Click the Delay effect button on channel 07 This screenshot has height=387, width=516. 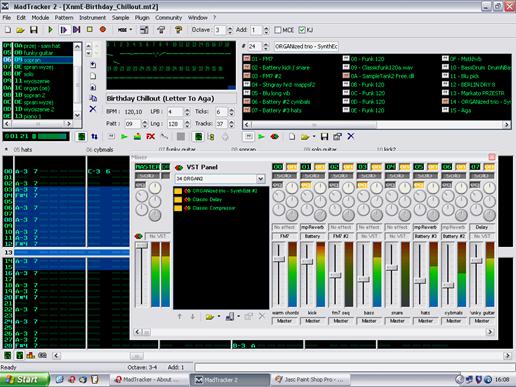click(482, 227)
